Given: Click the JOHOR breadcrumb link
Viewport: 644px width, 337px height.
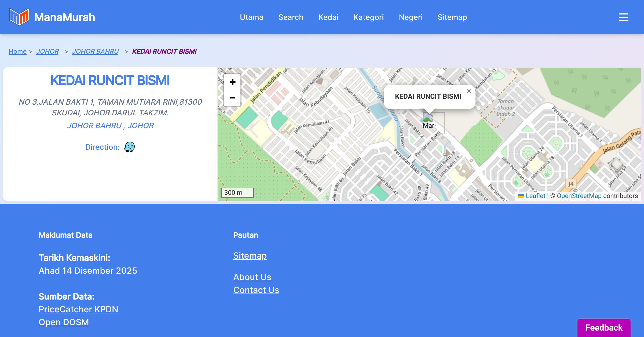Looking at the screenshot, I should point(47,51).
